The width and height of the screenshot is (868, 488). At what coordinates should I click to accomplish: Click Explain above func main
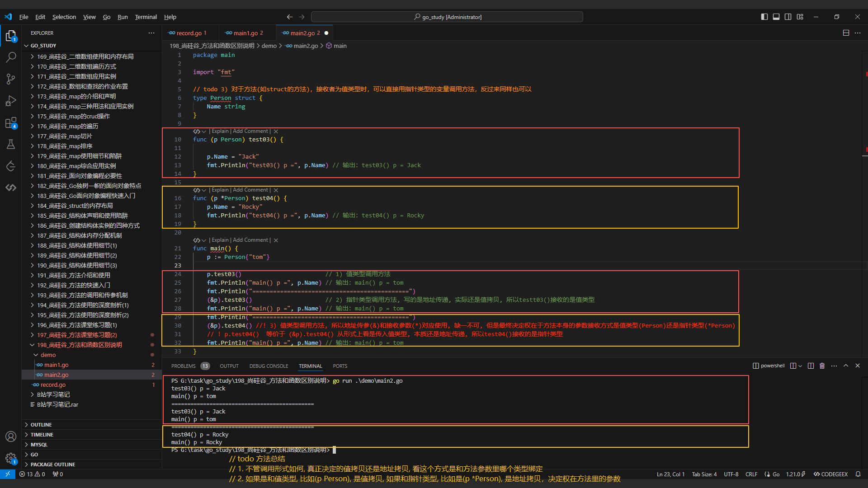[x=220, y=240]
